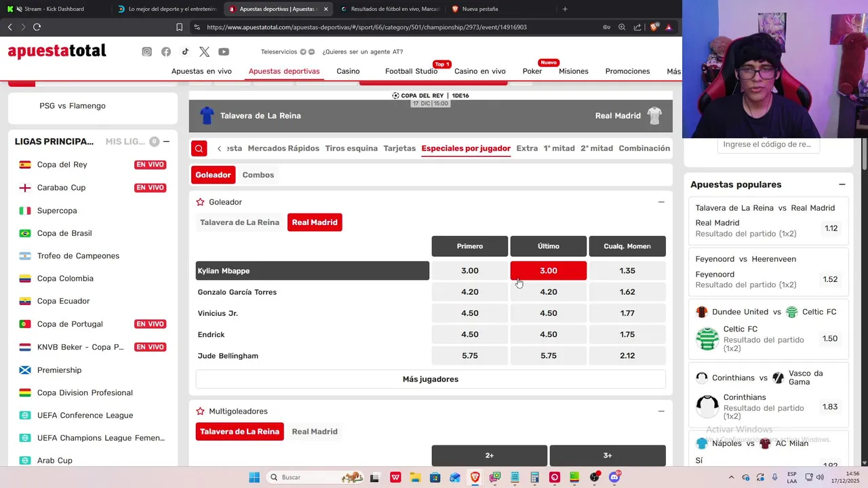Open the Apuestas en vivo menu
This screenshot has width=868, height=488.
[x=201, y=71]
